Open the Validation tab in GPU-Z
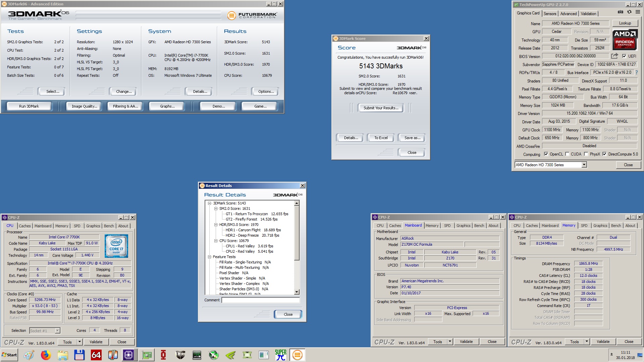 pos(588,14)
